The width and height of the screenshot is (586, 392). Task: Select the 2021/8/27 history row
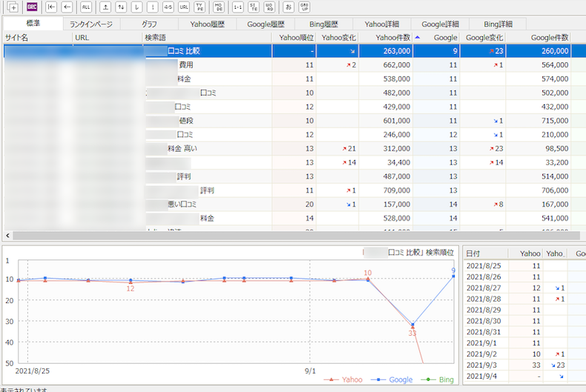(x=524, y=288)
